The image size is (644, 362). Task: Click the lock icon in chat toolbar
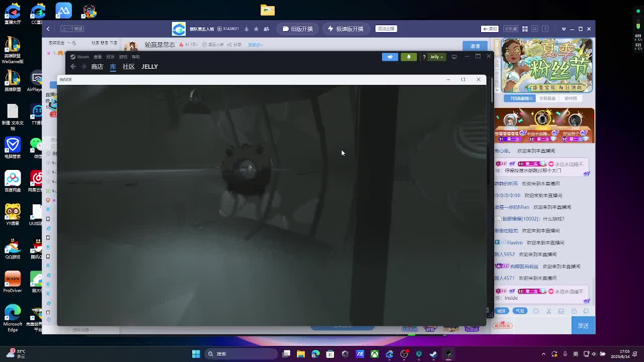(x=574, y=311)
